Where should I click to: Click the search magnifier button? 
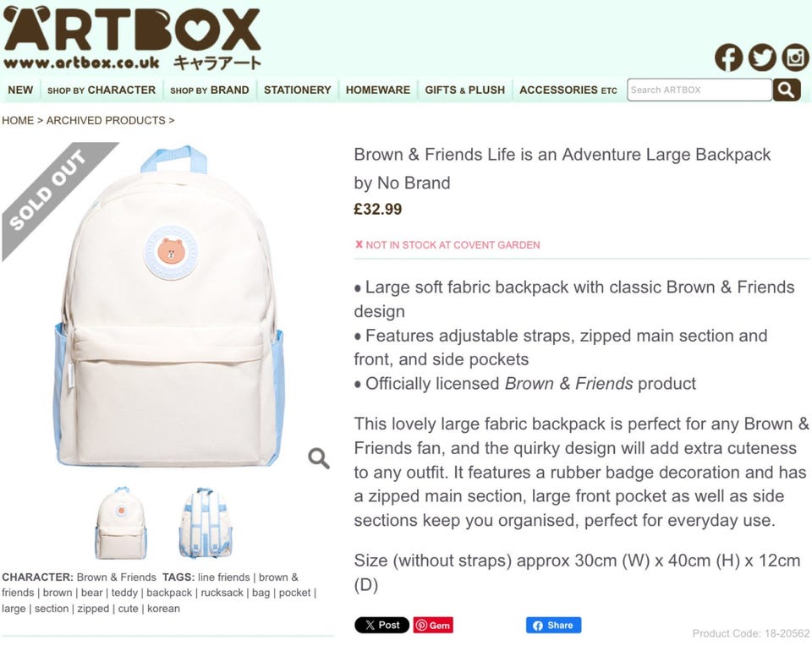(x=786, y=90)
